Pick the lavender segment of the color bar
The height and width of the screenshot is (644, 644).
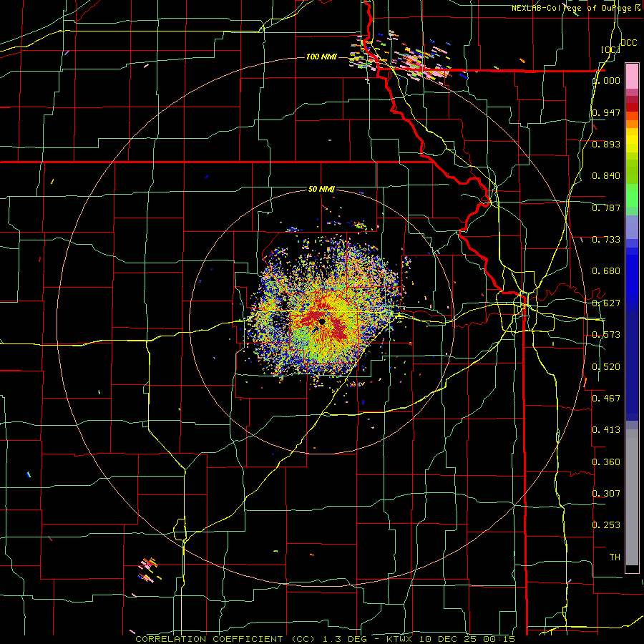tap(632, 227)
